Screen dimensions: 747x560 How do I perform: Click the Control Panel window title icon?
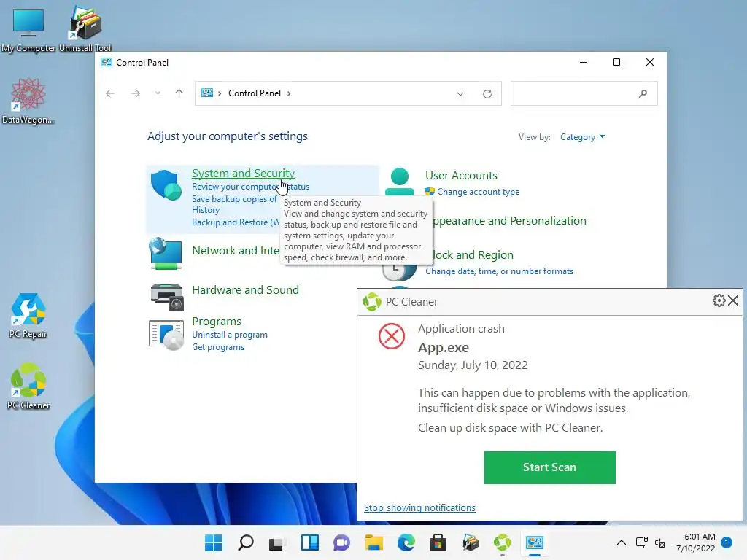(107, 63)
